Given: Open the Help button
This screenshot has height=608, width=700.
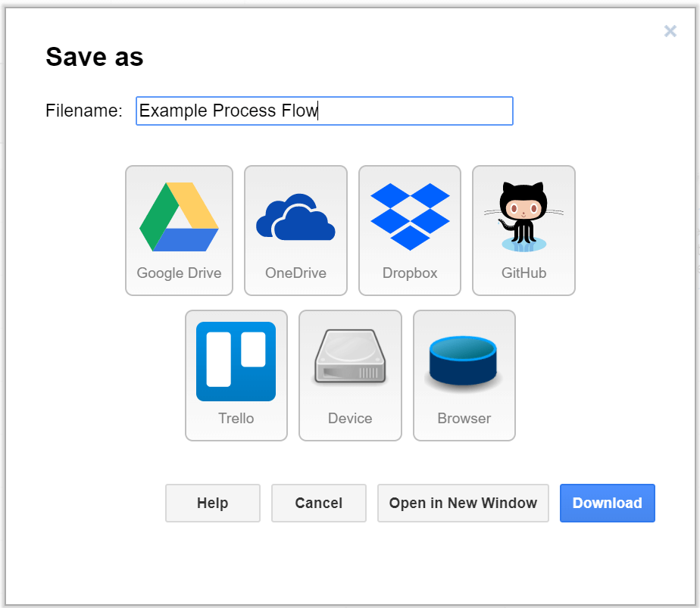Looking at the screenshot, I should pos(212,503).
